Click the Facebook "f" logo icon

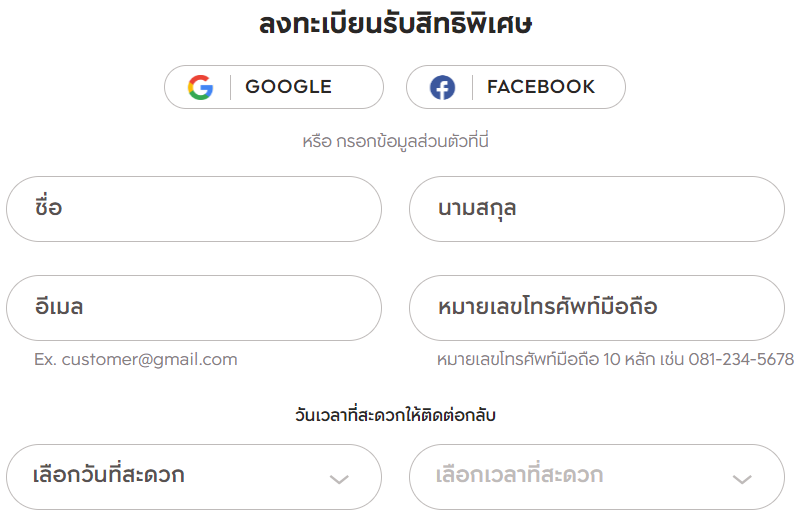[442, 87]
